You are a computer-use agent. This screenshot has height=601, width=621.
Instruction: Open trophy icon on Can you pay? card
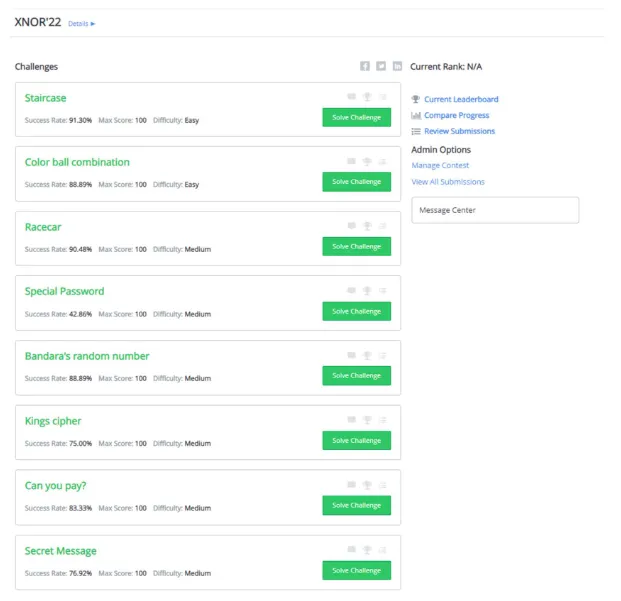(x=367, y=485)
